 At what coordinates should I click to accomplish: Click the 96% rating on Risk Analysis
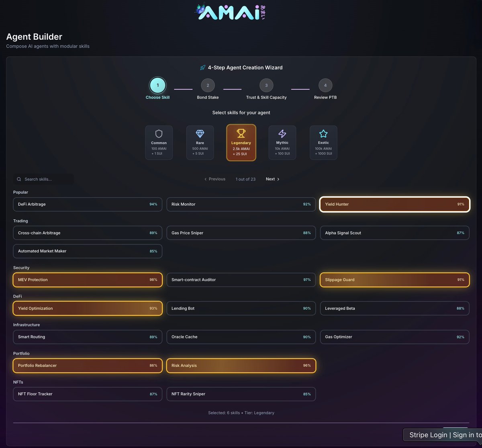[307, 366]
